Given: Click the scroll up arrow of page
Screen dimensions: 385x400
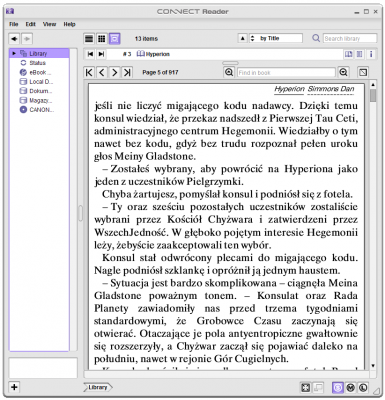Looking at the screenshot, I should (x=373, y=85).
